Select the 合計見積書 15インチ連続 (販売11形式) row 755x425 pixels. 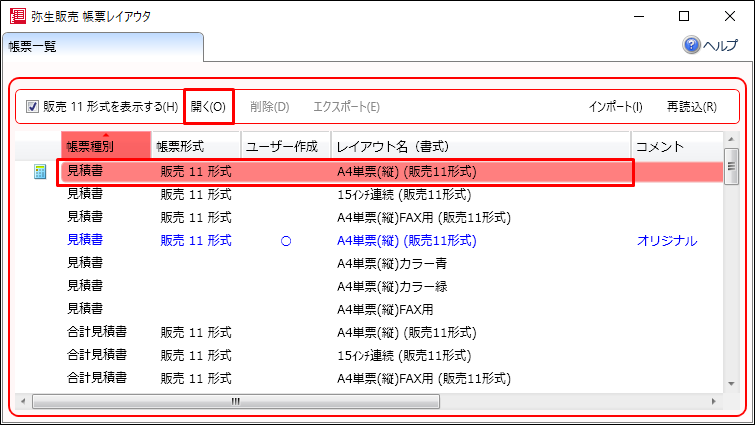tap(369, 355)
